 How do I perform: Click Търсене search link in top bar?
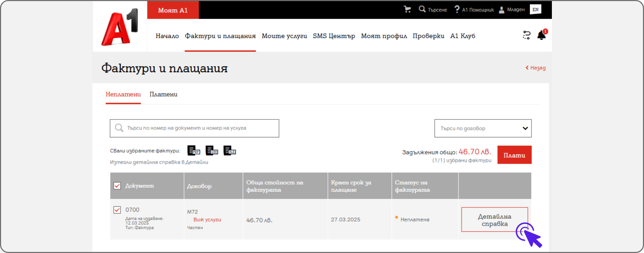point(437,10)
